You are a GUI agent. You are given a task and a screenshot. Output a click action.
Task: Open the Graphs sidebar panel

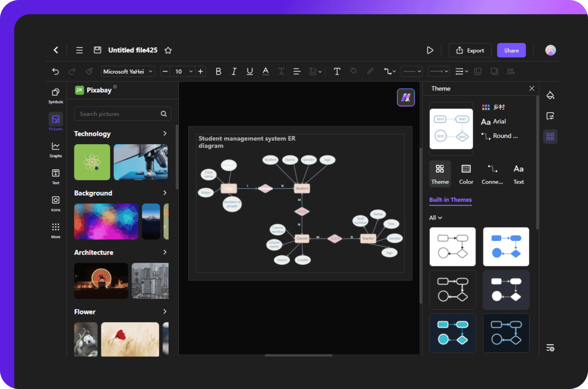click(x=56, y=150)
